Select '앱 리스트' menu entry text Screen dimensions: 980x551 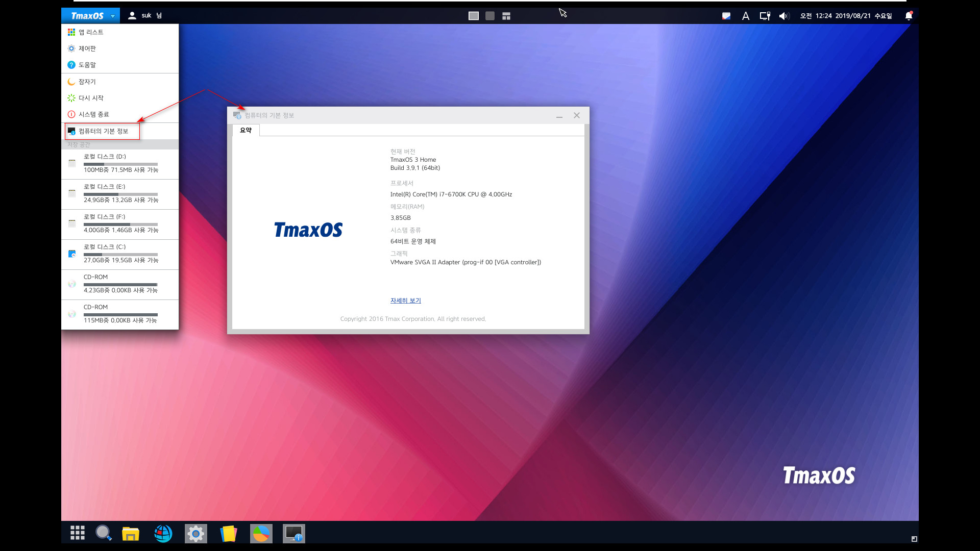tap(91, 32)
